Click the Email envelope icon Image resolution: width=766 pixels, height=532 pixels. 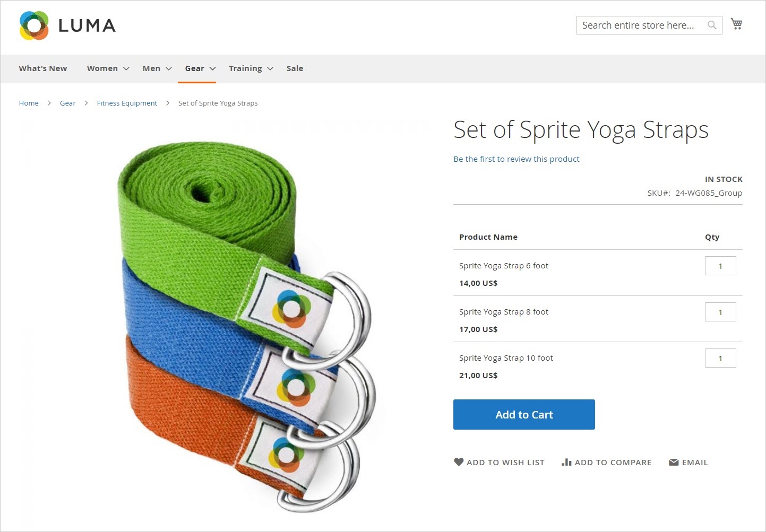click(x=674, y=462)
